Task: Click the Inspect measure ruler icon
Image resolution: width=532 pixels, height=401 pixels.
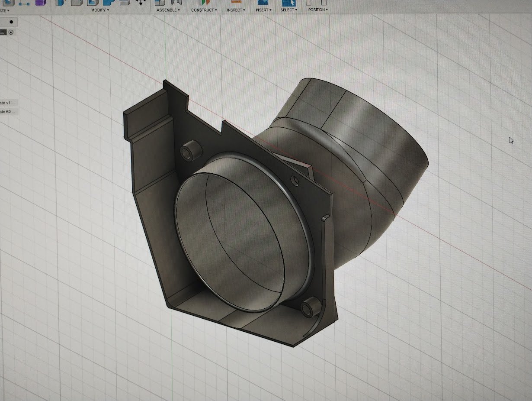Action: (x=236, y=2)
